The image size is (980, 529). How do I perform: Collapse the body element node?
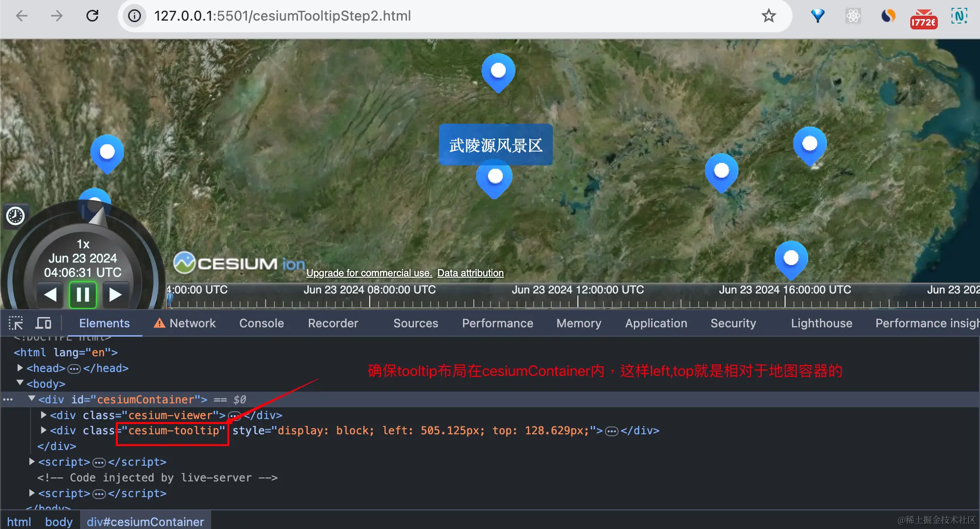pyautogui.click(x=20, y=383)
